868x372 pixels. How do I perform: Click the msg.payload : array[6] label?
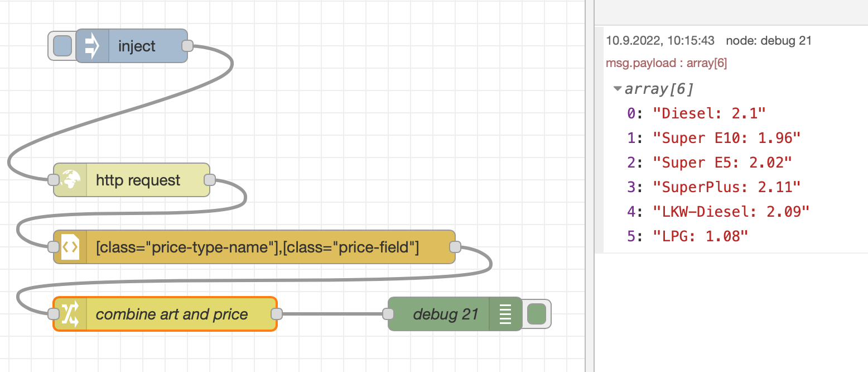tap(666, 63)
